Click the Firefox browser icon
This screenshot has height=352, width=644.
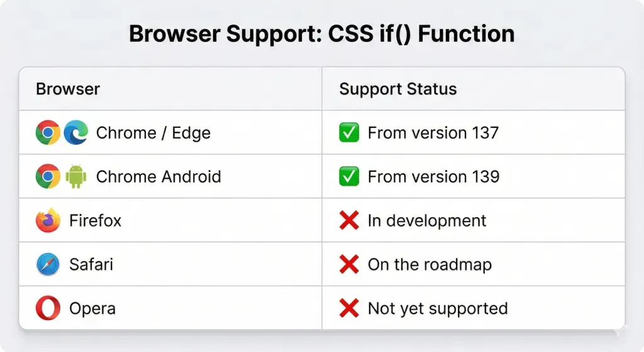(x=48, y=220)
